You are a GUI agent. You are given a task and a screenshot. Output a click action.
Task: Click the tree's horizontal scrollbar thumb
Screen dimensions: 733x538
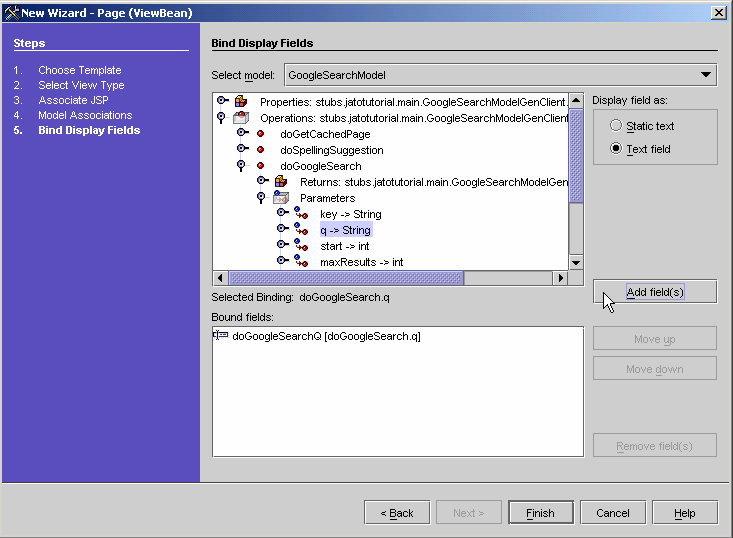pos(346,278)
